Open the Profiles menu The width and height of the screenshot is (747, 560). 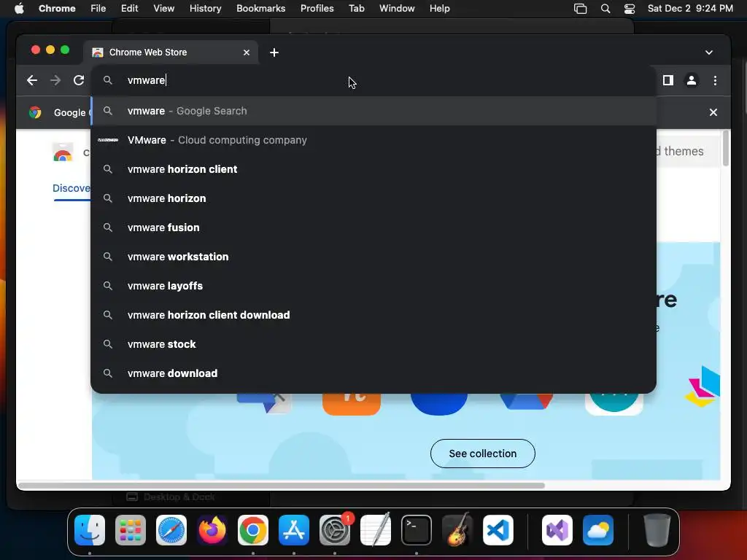tap(317, 9)
